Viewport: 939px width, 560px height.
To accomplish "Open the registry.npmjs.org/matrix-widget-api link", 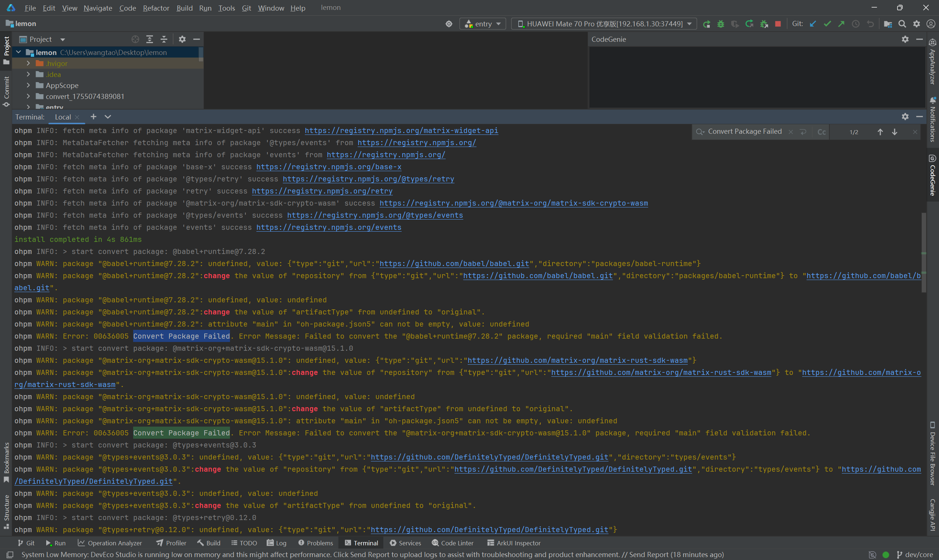I will point(401,130).
